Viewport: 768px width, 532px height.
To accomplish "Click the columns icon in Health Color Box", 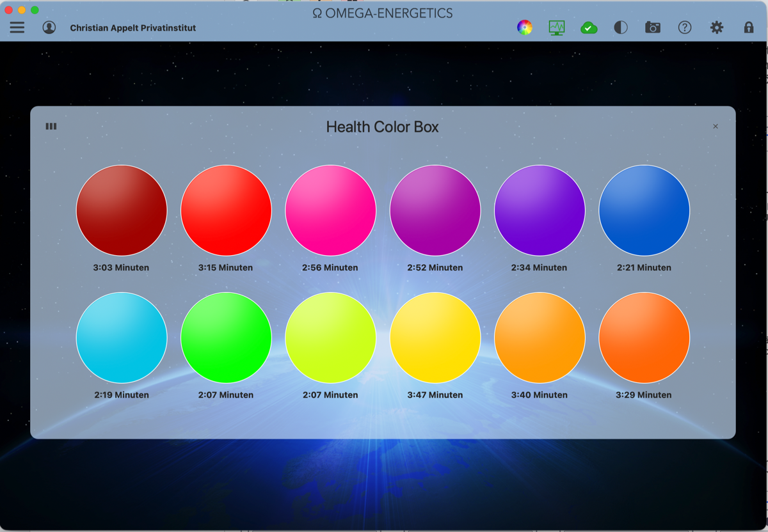I will coord(51,127).
